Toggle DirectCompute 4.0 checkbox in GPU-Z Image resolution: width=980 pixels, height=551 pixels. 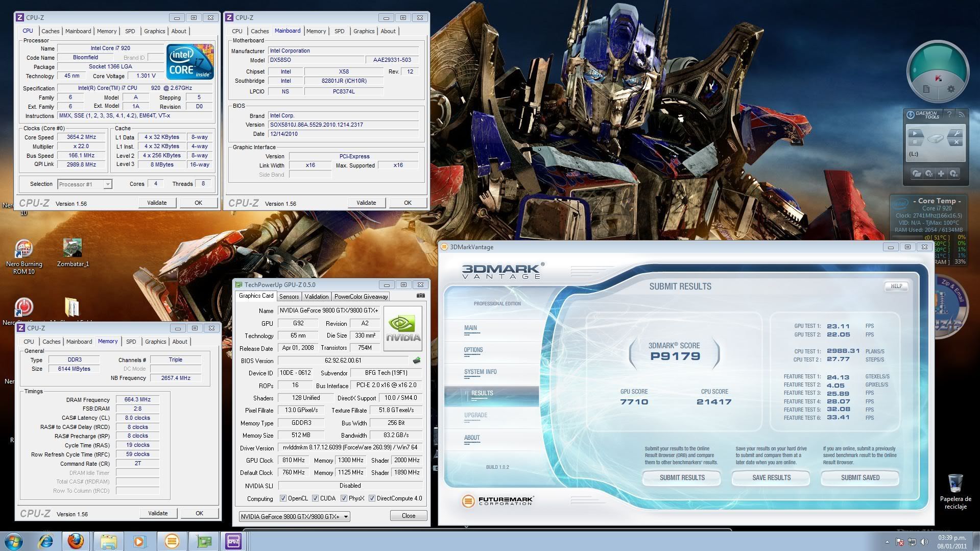pyautogui.click(x=372, y=498)
